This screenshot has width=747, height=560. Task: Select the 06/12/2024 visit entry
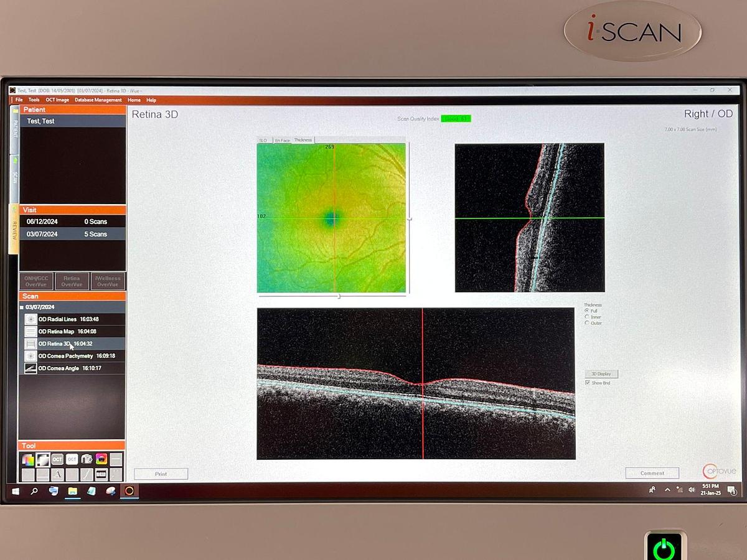42,222
